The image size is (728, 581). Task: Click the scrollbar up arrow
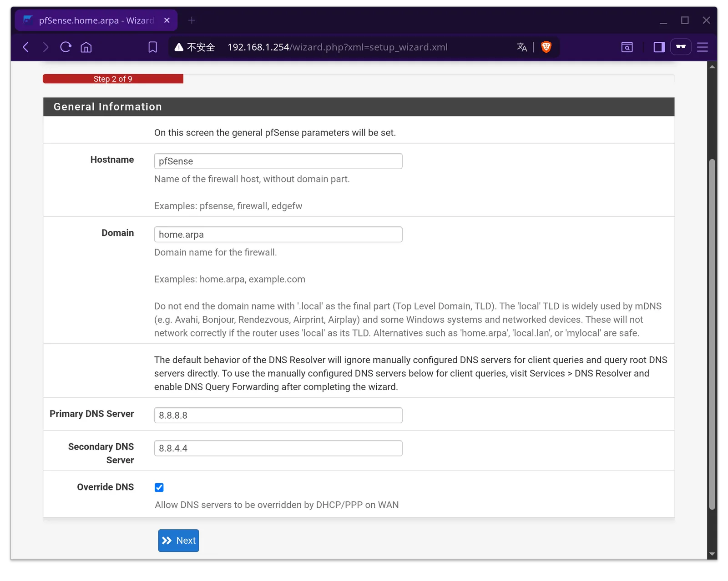[713, 67]
